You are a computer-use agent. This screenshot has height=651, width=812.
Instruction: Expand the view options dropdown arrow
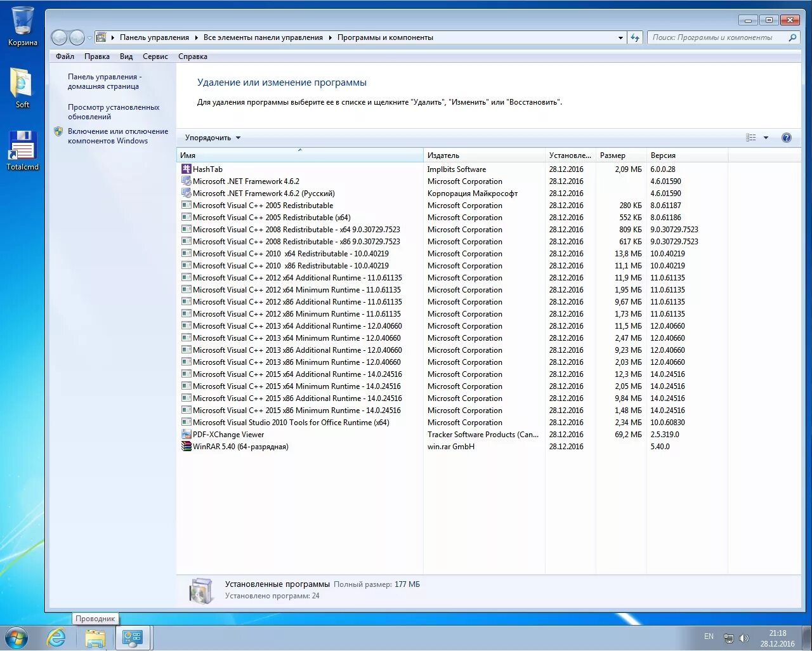[766, 138]
